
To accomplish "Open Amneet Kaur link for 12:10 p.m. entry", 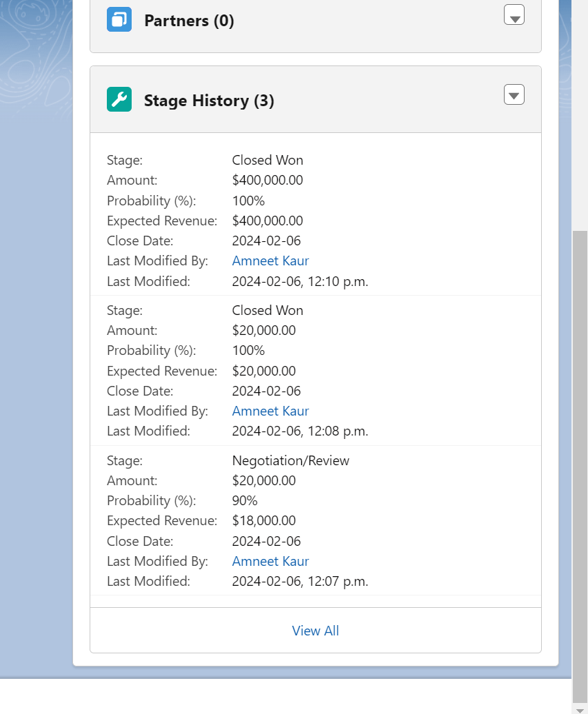I will pyautogui.click(x=270, y=261).
